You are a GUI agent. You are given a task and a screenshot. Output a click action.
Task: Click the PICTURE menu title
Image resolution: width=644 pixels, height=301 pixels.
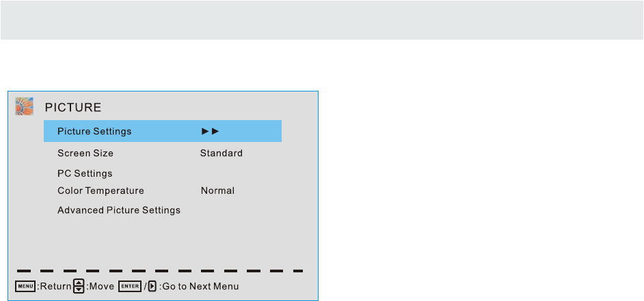click(x=73, y=107)
